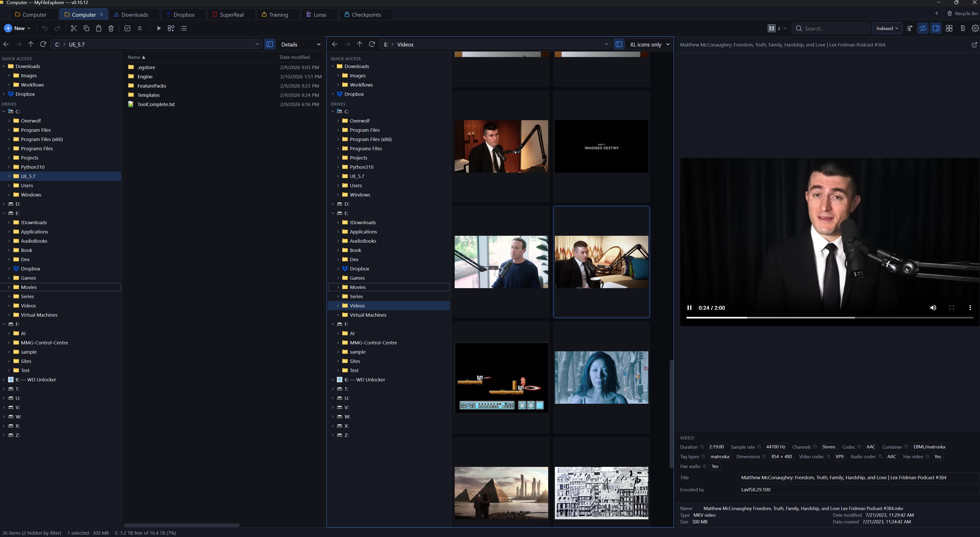Toggle the hidden items eye icon
Image resolution: width=980 pixels, height=537 pixels.
pyautogui.click(x=923, y=28)
